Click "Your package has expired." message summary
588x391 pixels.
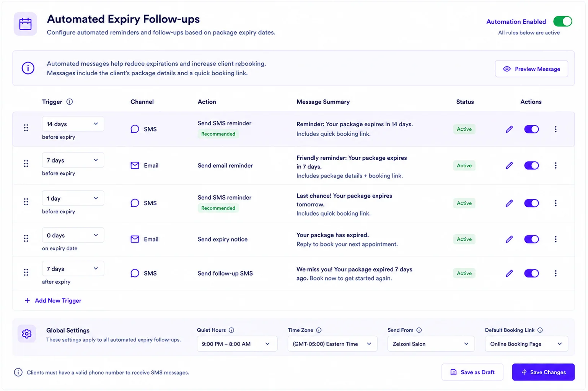click(332, 235)
